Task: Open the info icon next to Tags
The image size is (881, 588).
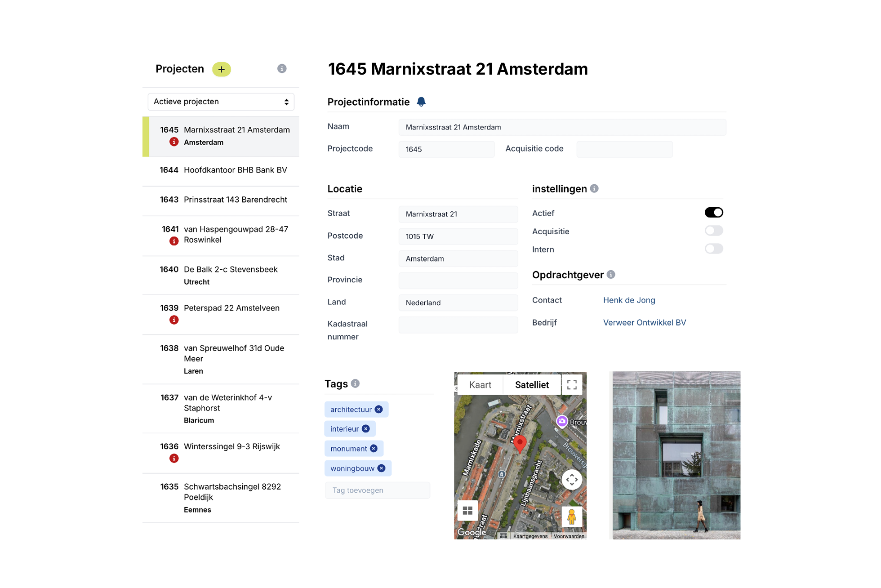Action: pyautogui.click(x=355, y=383)
